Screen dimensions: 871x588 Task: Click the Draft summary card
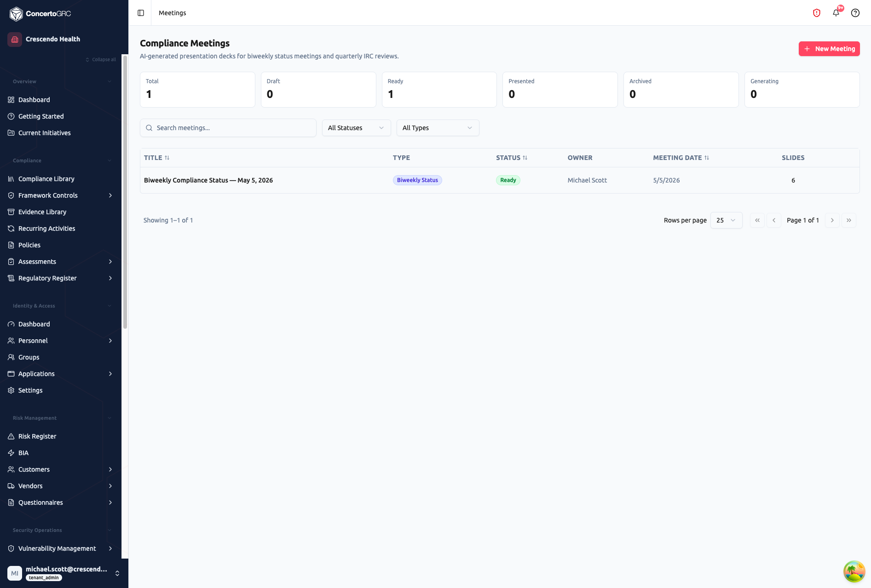[318, 90]
